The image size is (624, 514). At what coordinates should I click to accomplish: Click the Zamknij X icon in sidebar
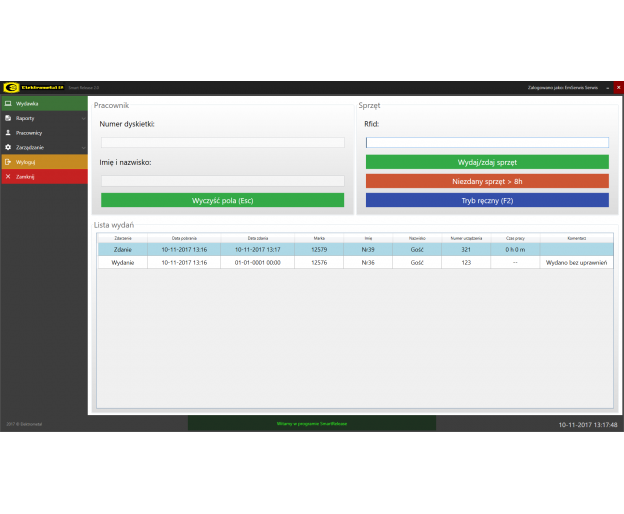click(x=8, y=176)
